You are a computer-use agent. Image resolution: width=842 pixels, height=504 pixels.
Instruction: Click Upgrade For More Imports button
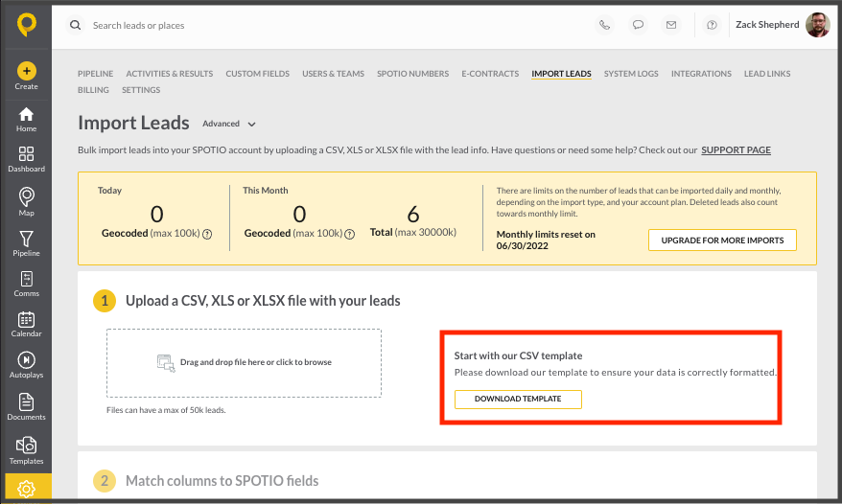point(722,241)
